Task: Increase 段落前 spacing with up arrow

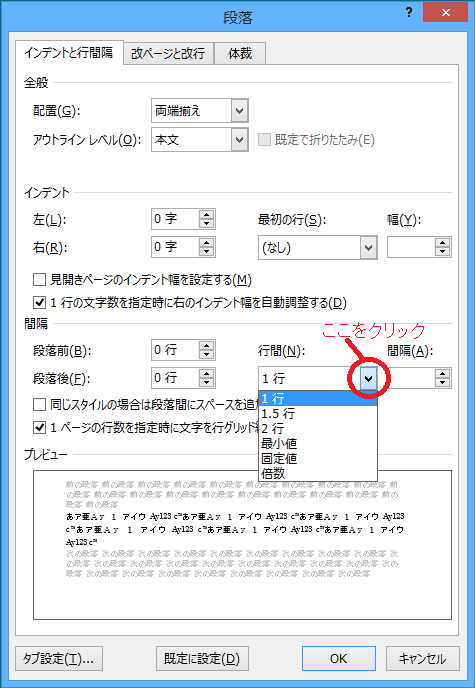Action: click(x=206, y=346)
